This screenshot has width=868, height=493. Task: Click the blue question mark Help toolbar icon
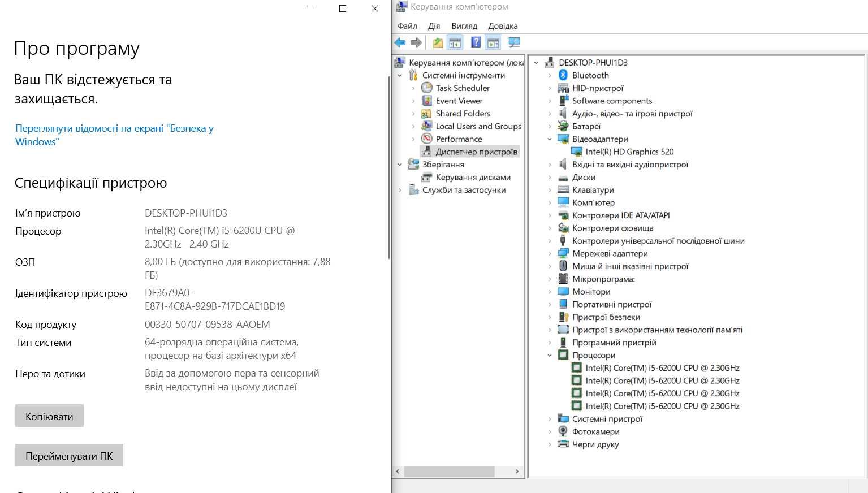coord(476,42)
